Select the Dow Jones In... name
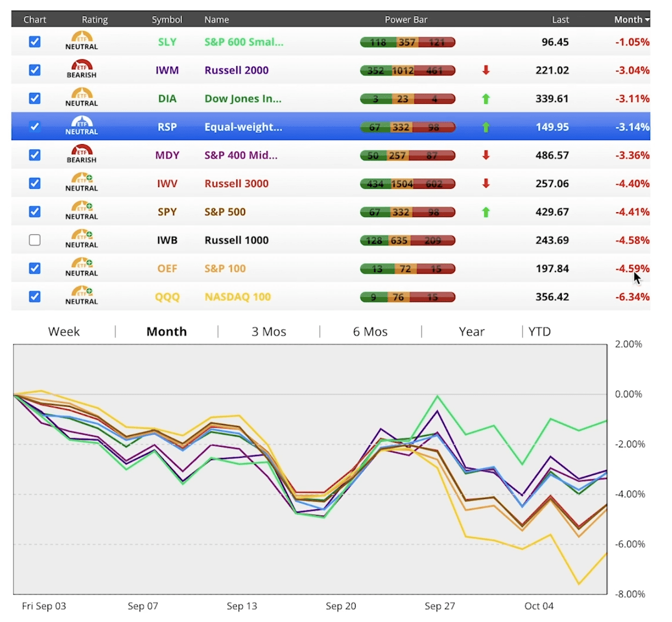The image size is (672, 622). click(243, 99)
